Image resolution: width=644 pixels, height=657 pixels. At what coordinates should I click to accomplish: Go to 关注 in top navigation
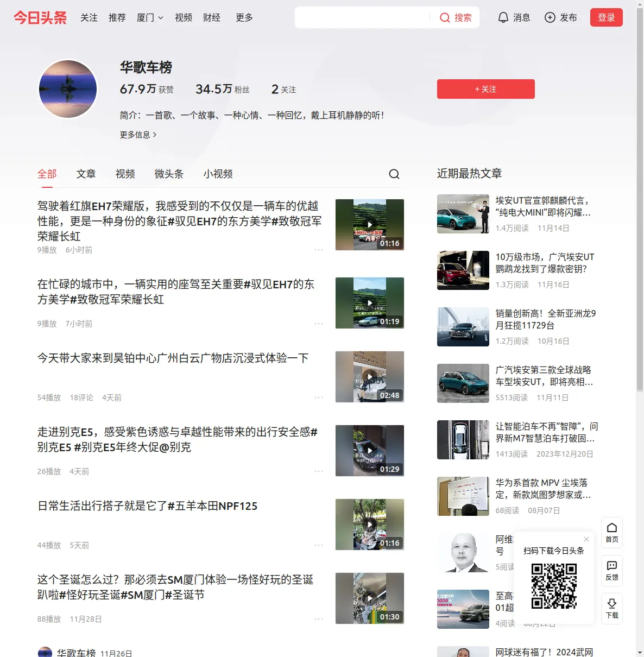click(89, 18)
